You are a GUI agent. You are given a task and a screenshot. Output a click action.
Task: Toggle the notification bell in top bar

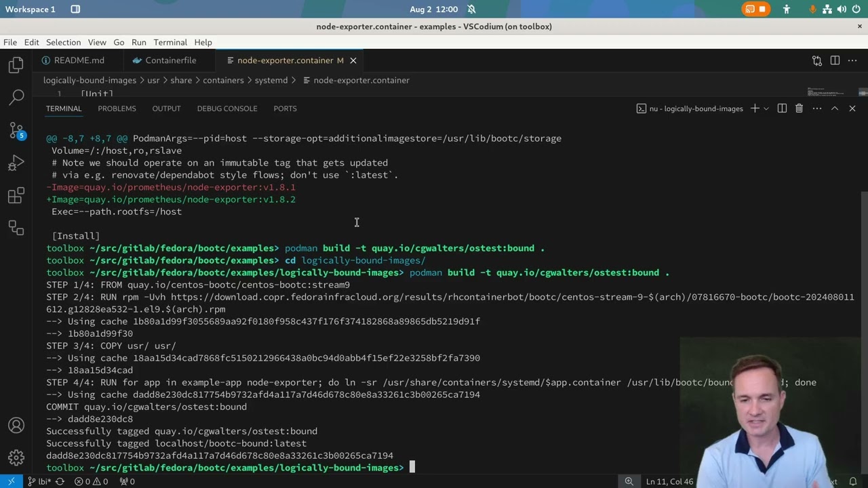click(x=471, y=9)
